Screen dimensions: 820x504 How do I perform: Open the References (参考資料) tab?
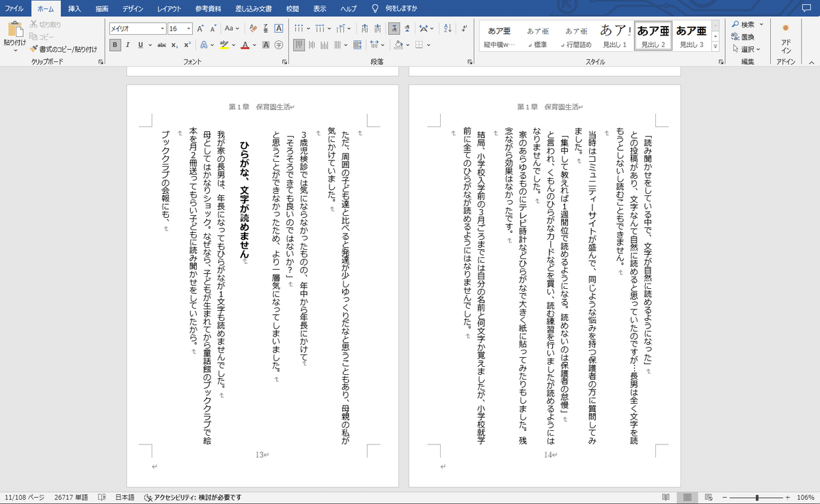pos(208,8)
